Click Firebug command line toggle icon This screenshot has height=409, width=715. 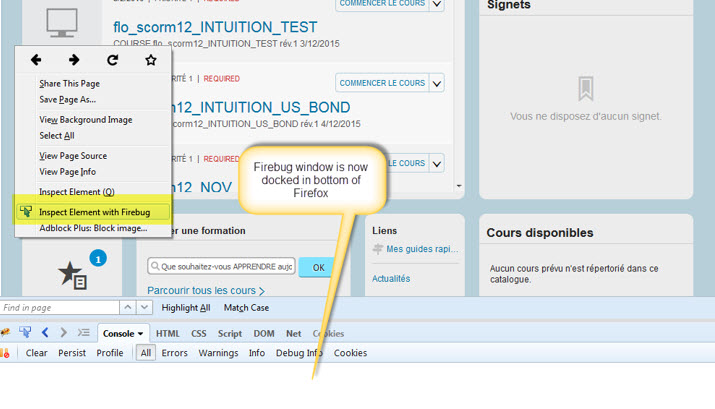click(83, 332)
